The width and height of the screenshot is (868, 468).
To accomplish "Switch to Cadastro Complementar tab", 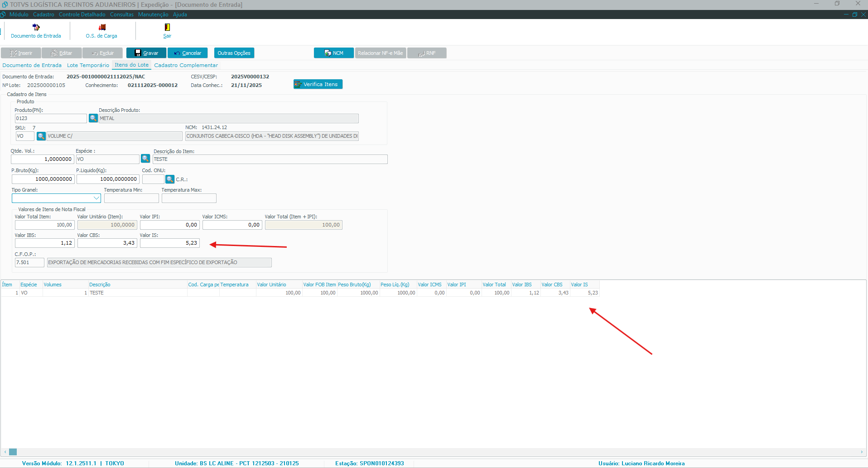I will click(186, 65).
